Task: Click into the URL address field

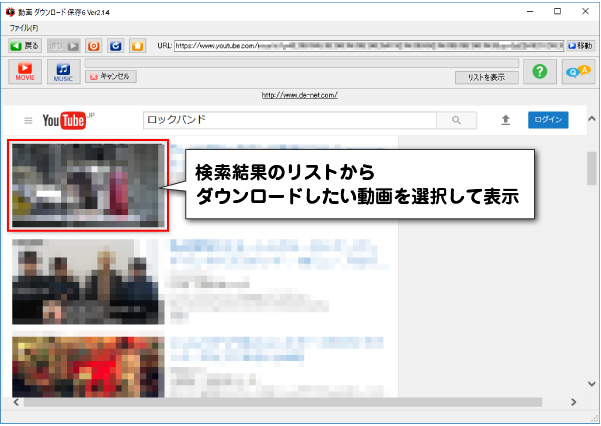Action: 369,46
